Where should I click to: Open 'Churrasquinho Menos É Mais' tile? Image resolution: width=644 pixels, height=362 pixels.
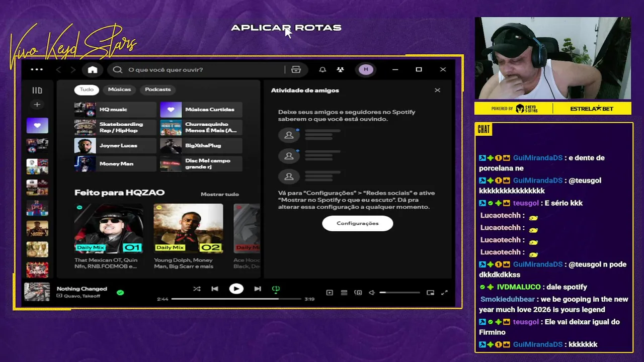point(201,128)
